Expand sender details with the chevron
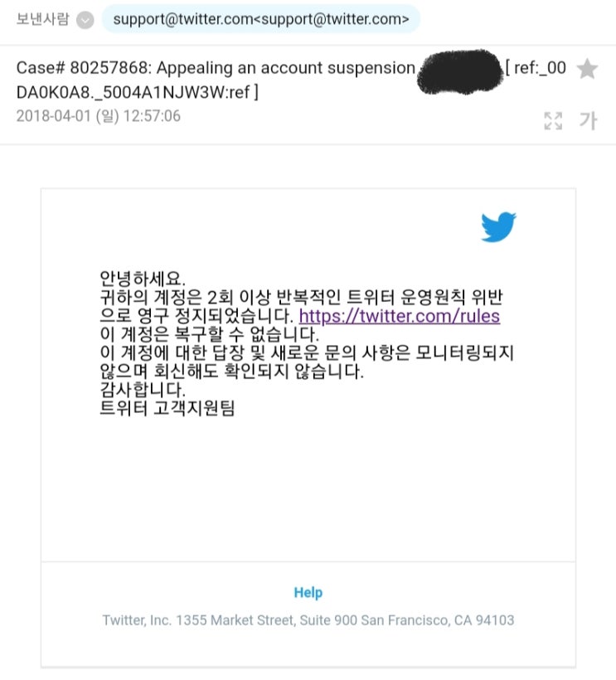This screenshot has height=680, width=616. 85,20
